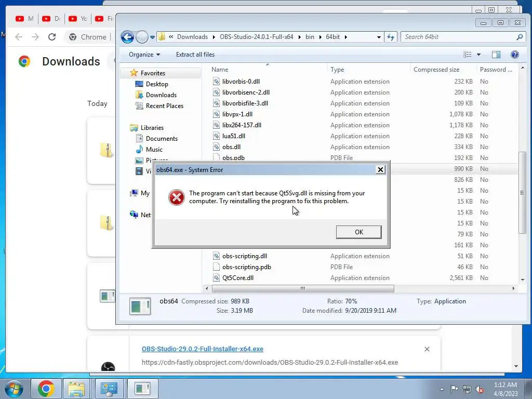Select obs-scripting.pdb file

tap(246, 267)
